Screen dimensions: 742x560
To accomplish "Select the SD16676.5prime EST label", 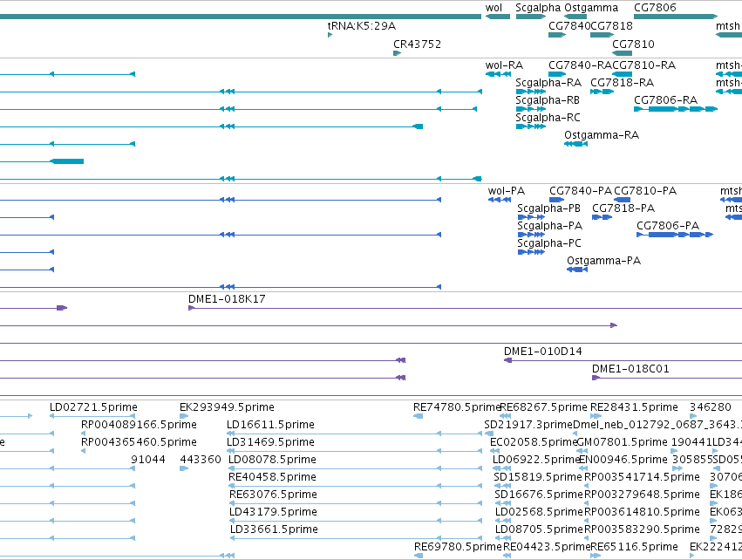I will (x=539, y=495).
